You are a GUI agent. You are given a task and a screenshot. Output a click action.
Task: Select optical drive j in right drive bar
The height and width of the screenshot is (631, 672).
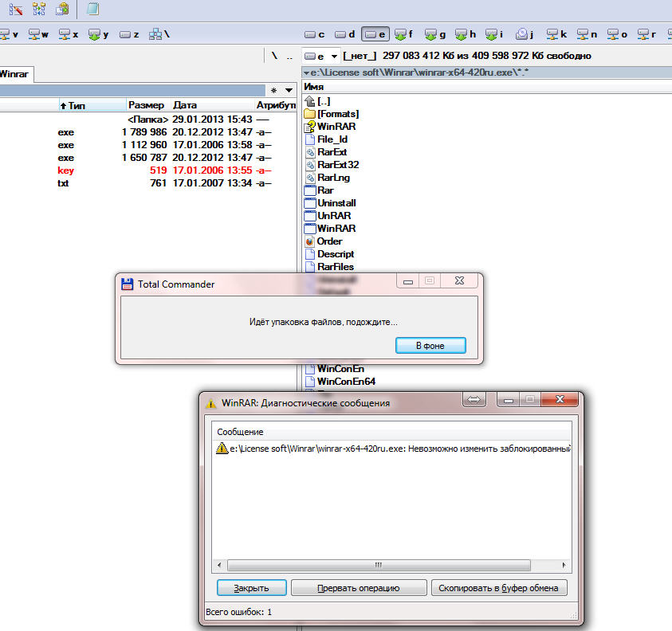pyautogui.click(x=525, y=34)
